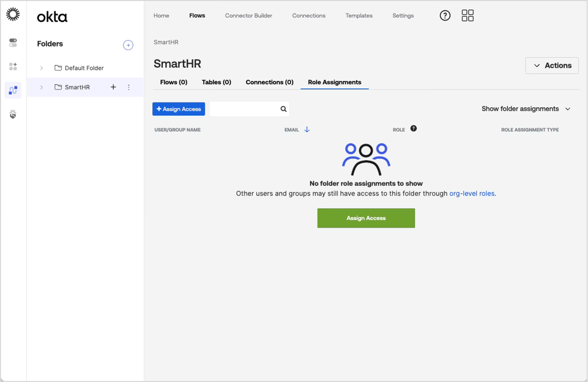Screen dimensions: 588x382
Task: Sort by the Email column arrow
Action: pos(307,129)
